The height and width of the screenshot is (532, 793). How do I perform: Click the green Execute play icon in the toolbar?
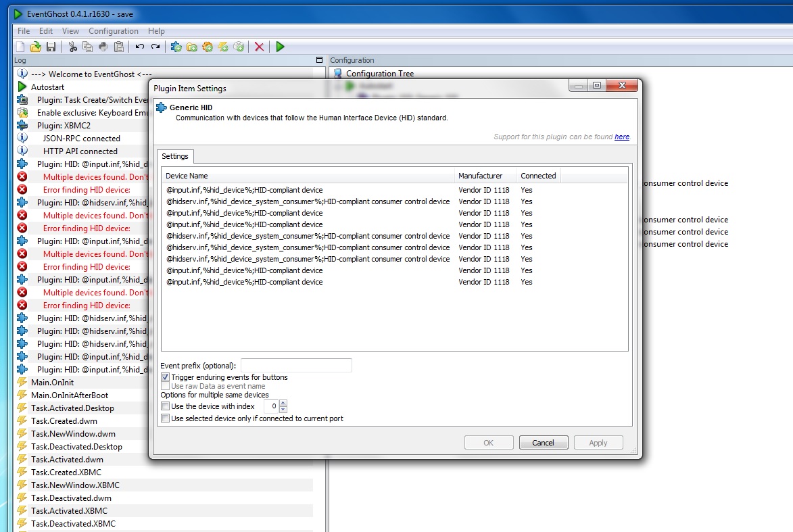pyautogui.click(x=280, y=47)
